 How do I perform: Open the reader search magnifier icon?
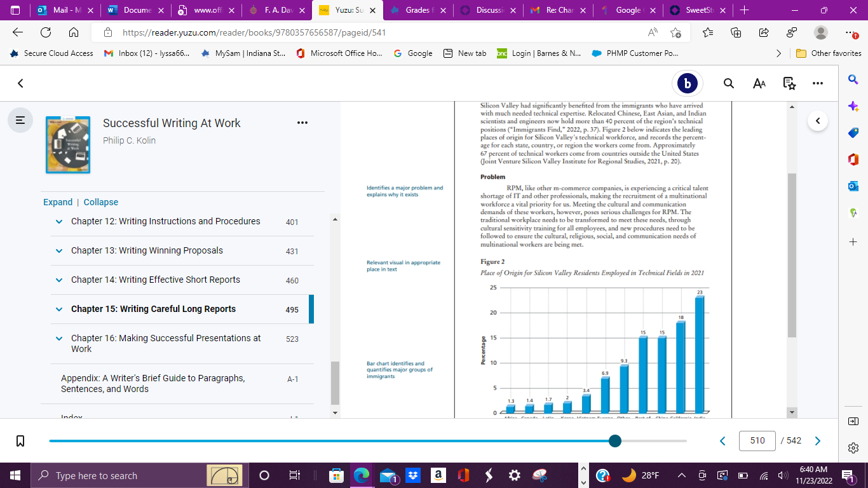tap(729, 83)
